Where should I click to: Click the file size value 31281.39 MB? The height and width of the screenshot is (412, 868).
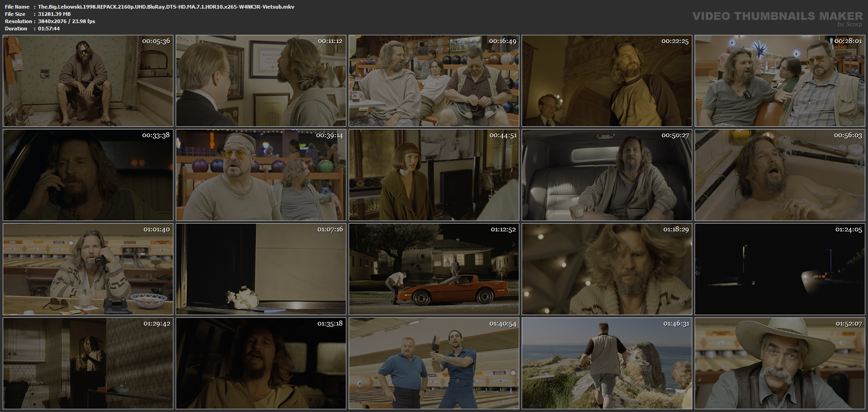pos(54,14)
